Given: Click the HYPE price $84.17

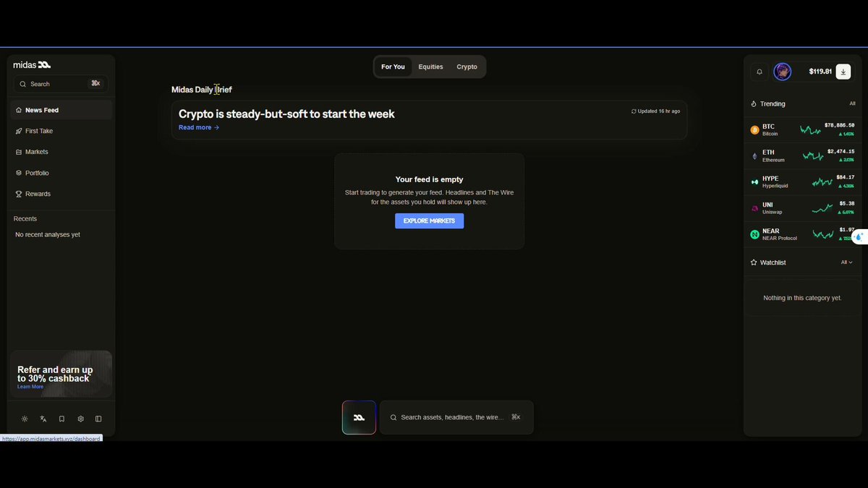Looking at the screenshot, I should click(845, 177).
